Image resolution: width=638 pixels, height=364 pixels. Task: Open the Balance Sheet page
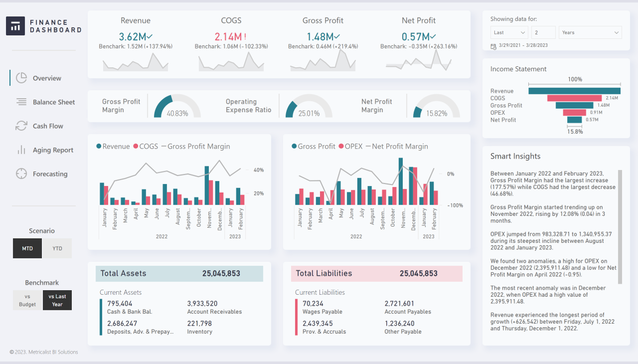point(54,102)
